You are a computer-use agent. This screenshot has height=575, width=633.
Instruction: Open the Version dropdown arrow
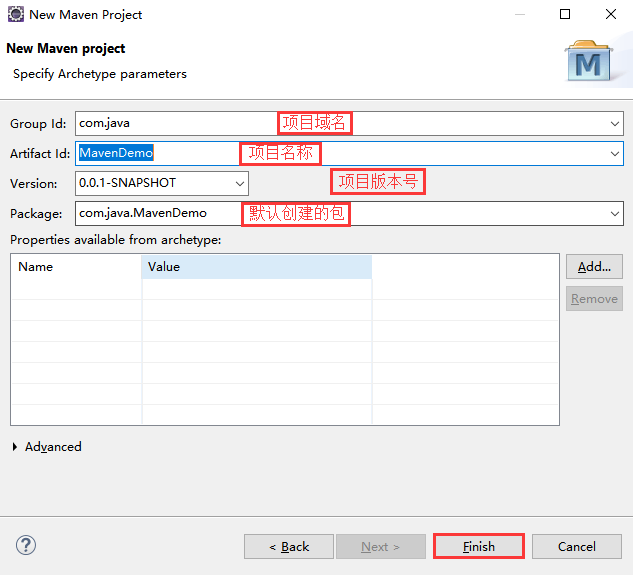[240, 183]
